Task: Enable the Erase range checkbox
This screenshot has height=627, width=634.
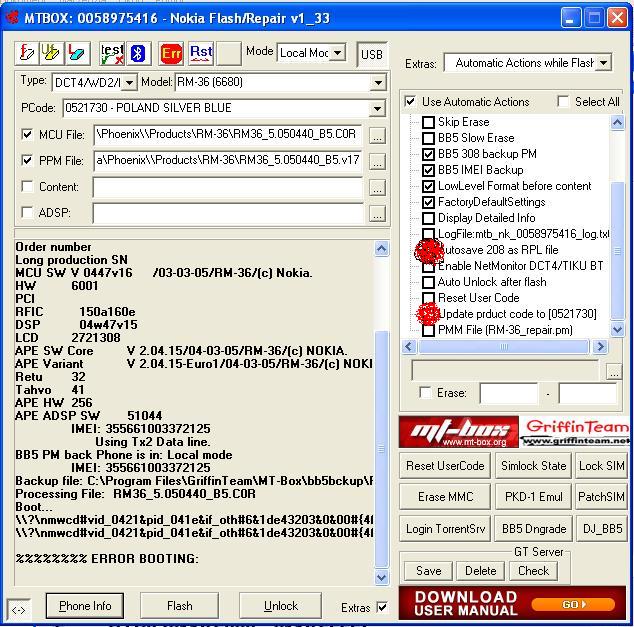Action: pyautogui.click(x=425, y=393)
